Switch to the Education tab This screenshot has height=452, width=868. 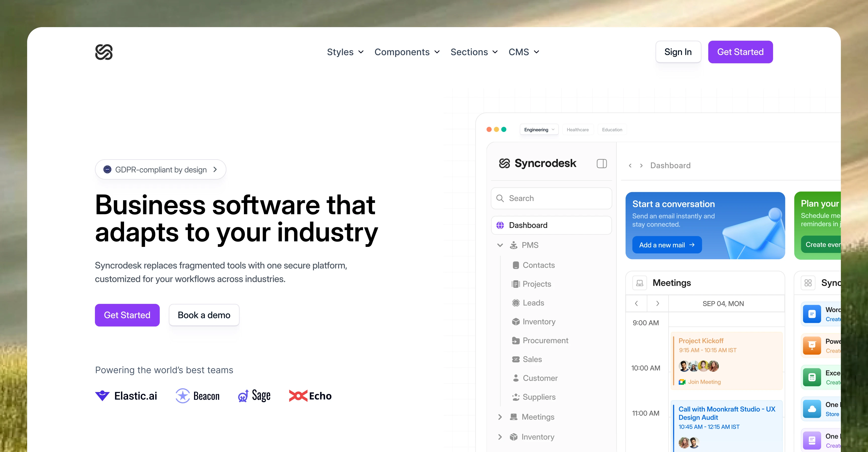(612, 130)
